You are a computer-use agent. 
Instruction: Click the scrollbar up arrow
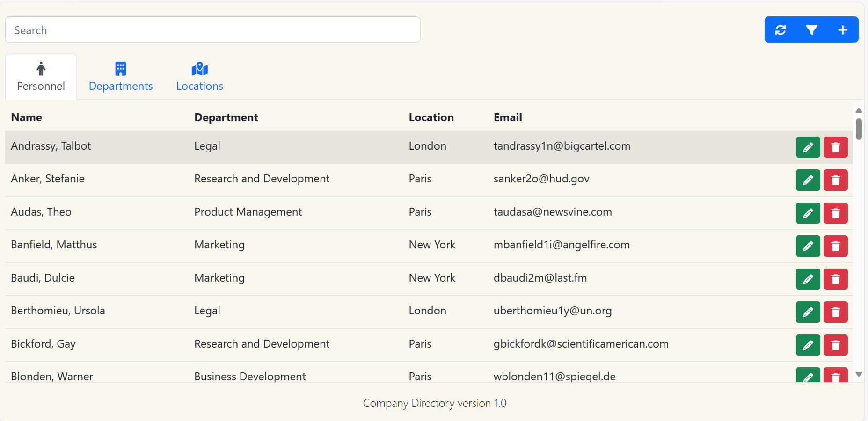click(x=859, y=110)
